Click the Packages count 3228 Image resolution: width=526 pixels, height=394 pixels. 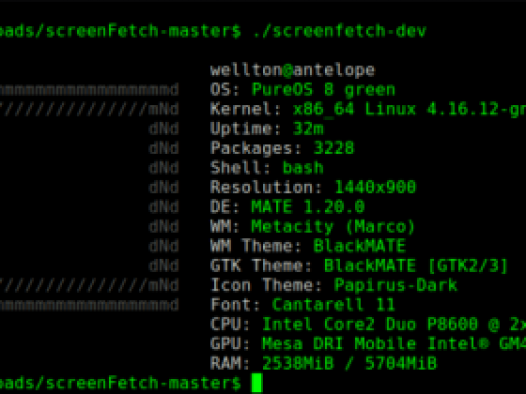pyautogui.click(x=334, y=148)
